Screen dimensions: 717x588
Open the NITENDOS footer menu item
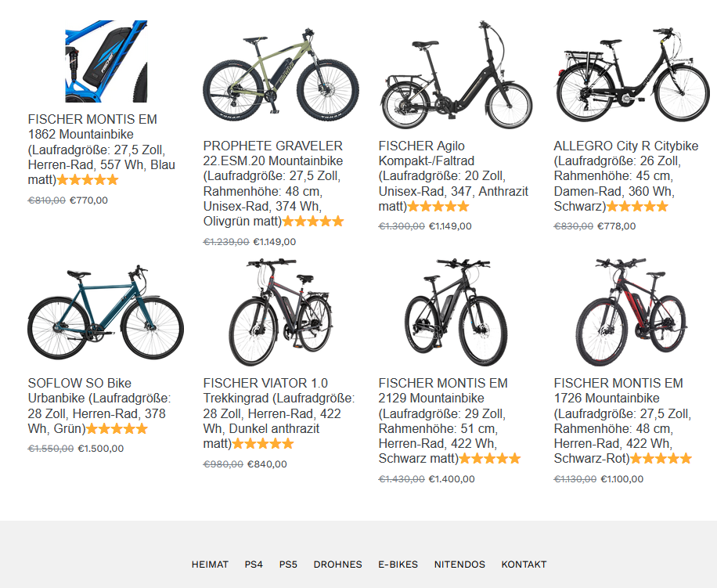459,565
